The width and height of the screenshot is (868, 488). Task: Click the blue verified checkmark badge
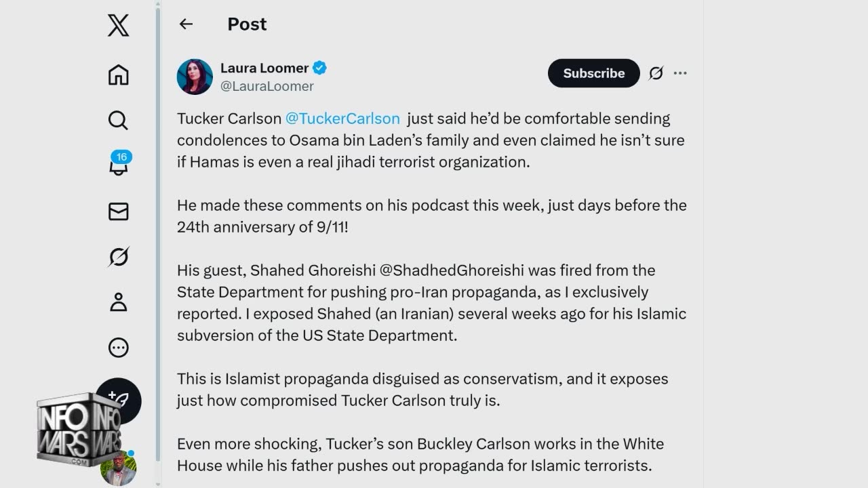[x=319, y=68]
